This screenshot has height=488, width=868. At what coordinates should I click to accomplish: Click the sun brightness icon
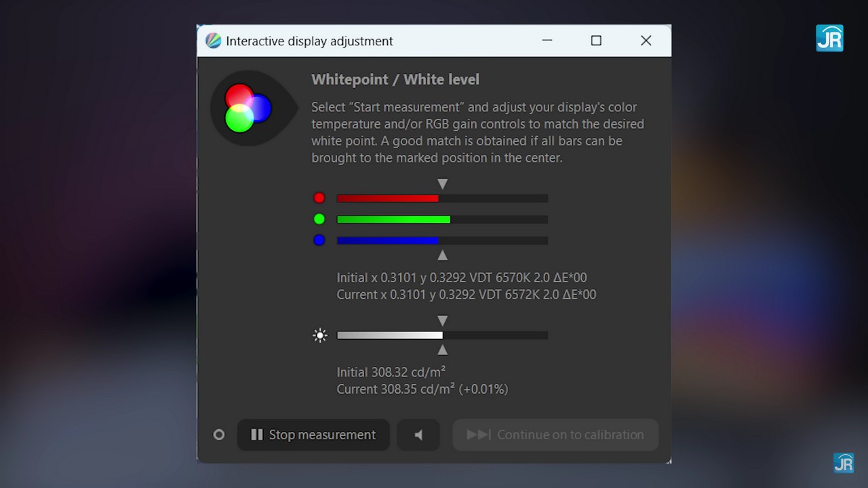point(320,335)
